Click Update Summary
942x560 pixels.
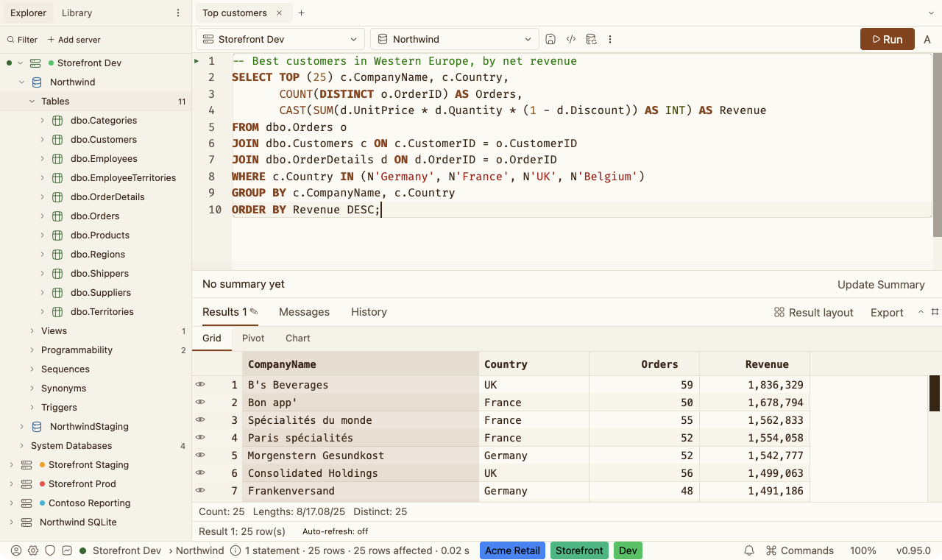[881, 285]
